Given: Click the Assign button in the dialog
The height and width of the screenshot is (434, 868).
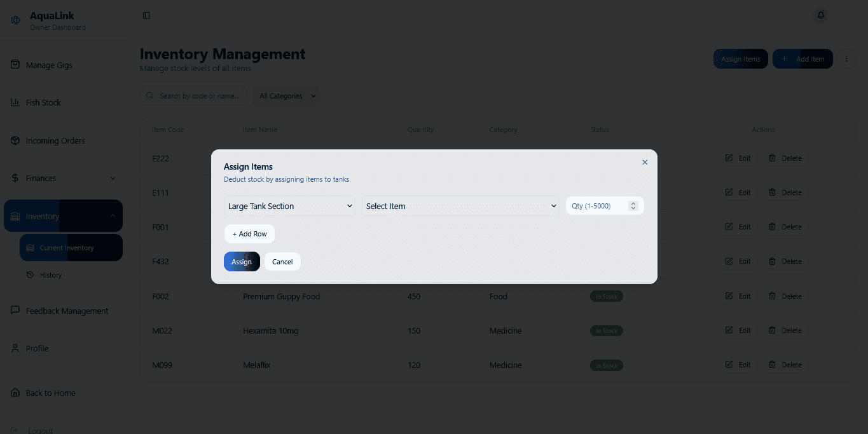Looking at the screenshot, I should 242,261.
